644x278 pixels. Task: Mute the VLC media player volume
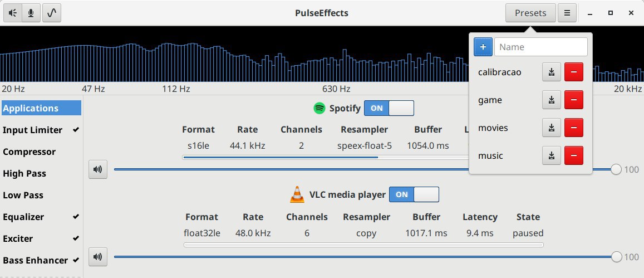(98, 256)
